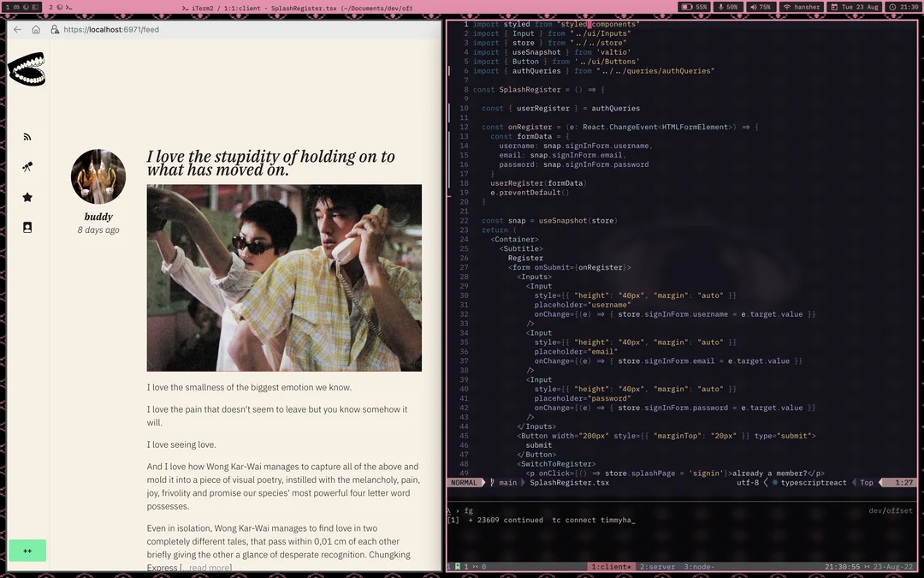The height and width of the screenshot is (578, 924).
Task: Click the volume 75% status widget
Action: pyautogui.click(x=761, y=7)
